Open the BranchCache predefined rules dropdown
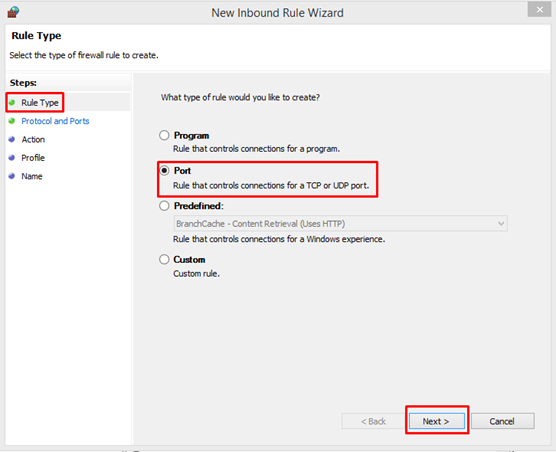The width and height of the screenshot is (556, 452). point(340,224)
